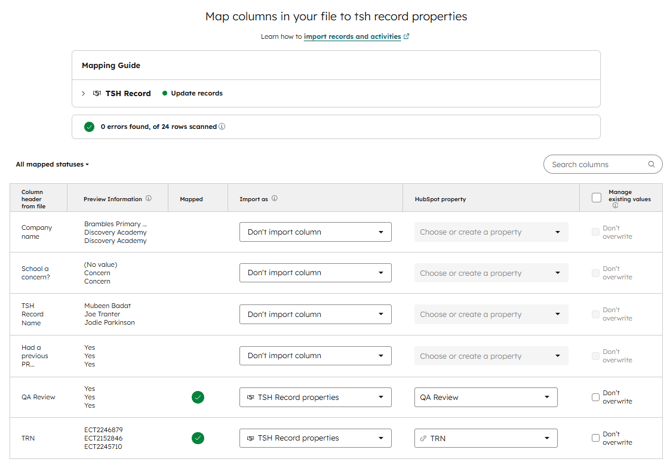This screenshot has height=468, width=670.
Task: Click info icon next to rows scanned
Action: tap(222, 127)
